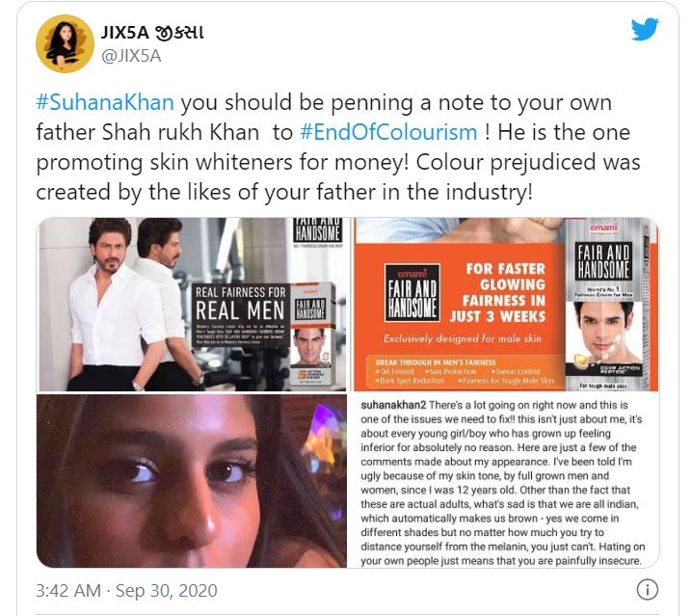Open the #EndOfColourism hashtag link
Screen dimensions: 691x616
coord(388,132)
